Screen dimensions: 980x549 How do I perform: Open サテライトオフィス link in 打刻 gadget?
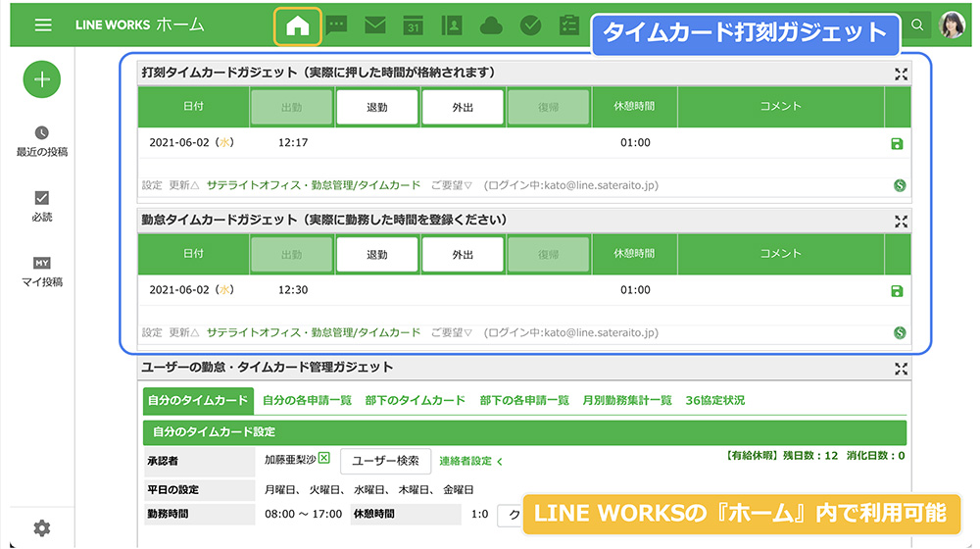tap(314, 185)
